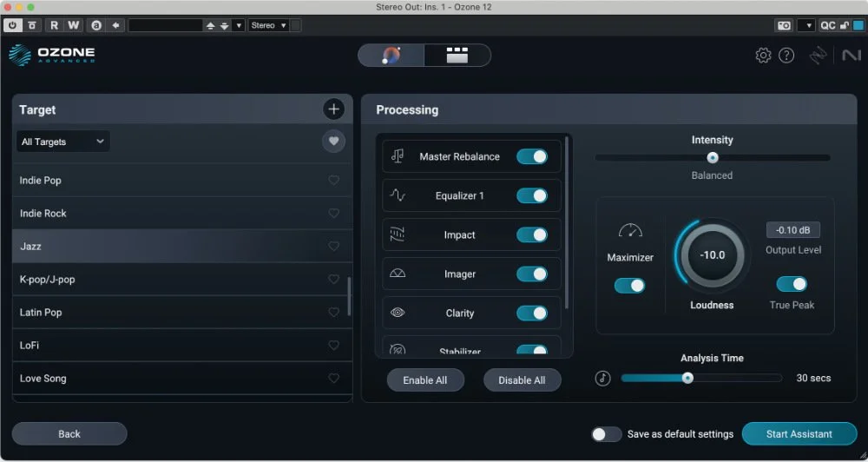Viewport: 868px width, 462px height.
Task: Toggle the quick controls lock icon
Action: tap(845, 25)
